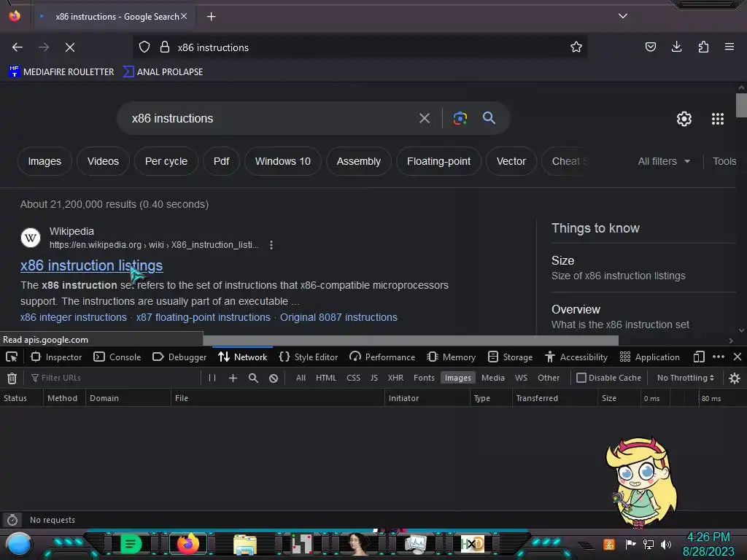Search within network requests
The height and width of the screenshot is (560, 747).
pyautogui.click(x=253, y=378)
